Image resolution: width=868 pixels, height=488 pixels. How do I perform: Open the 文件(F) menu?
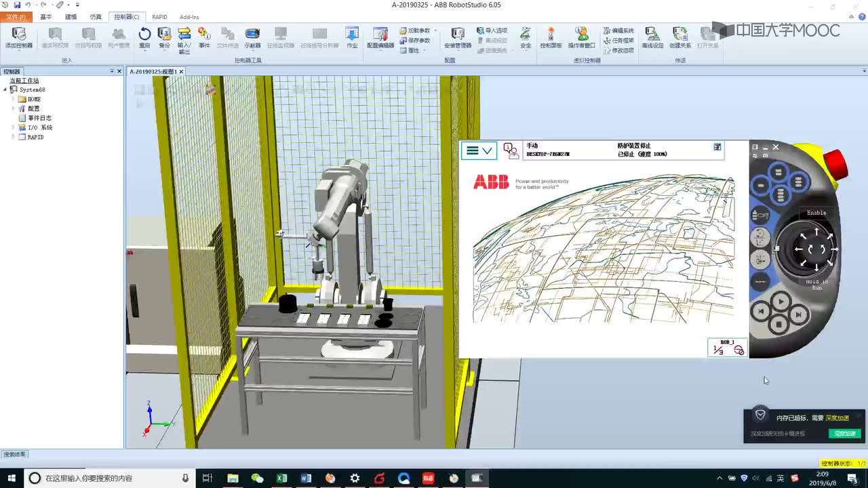[x=16, y=17]
